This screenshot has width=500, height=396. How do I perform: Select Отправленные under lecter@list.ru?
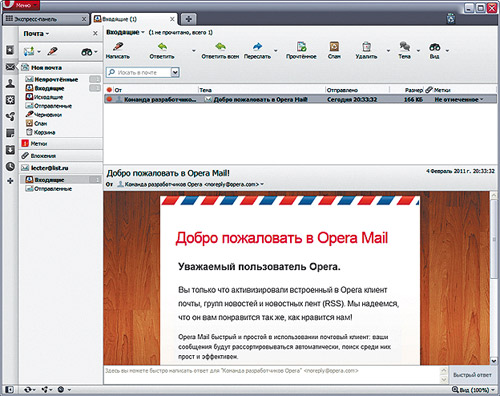click(x=61, y=189)
